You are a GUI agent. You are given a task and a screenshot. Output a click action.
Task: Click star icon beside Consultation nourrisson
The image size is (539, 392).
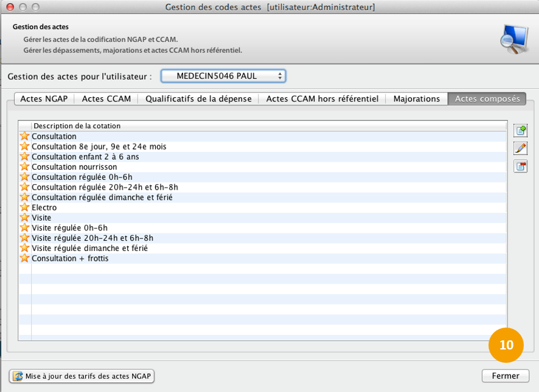click(25, 167)
